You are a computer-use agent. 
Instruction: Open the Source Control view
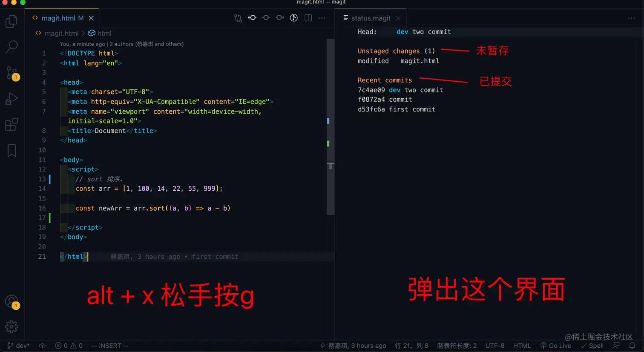(11, 73)
